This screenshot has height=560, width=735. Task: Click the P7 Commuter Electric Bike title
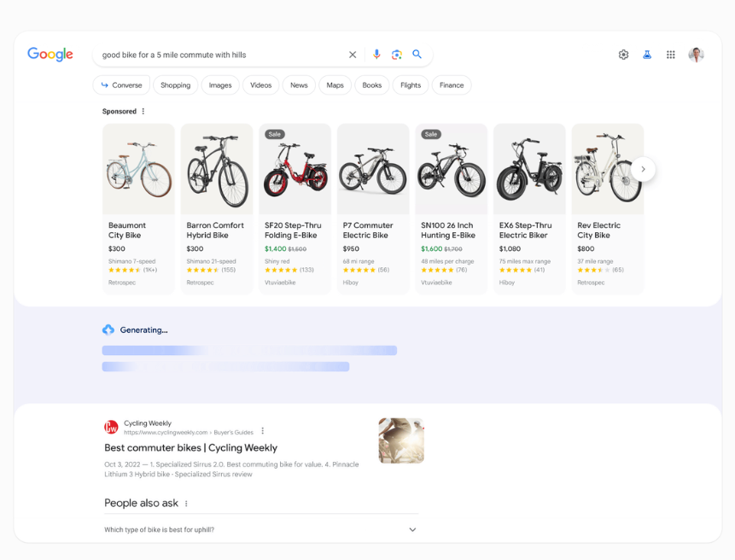click(368, 230)
